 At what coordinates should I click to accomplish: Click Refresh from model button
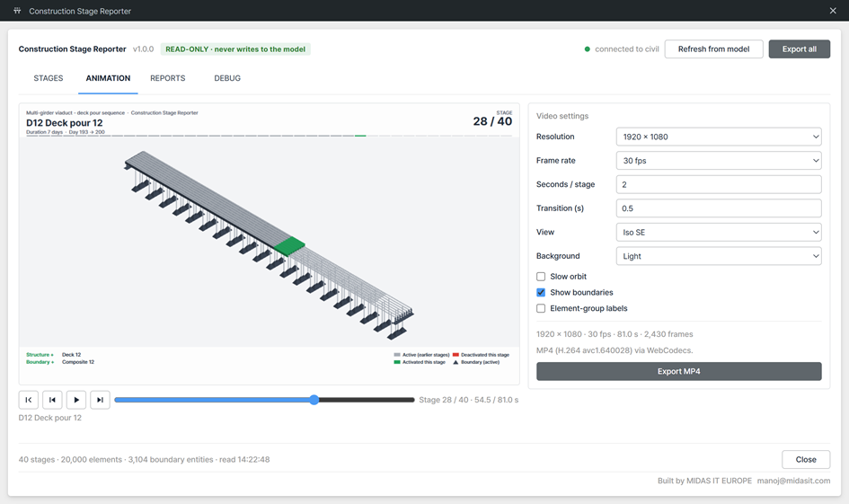pyautogui.click(x=713, y=49)
